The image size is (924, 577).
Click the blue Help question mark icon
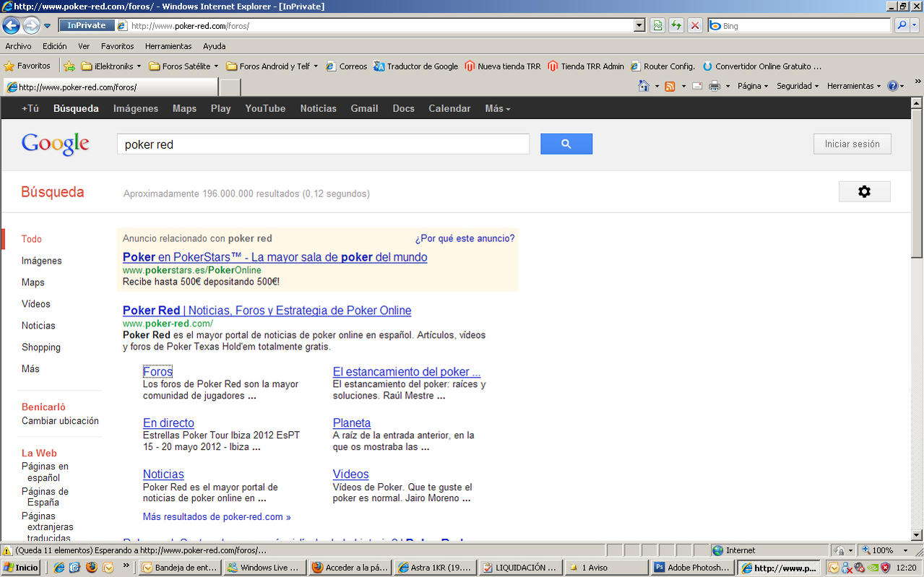(893, 86)
